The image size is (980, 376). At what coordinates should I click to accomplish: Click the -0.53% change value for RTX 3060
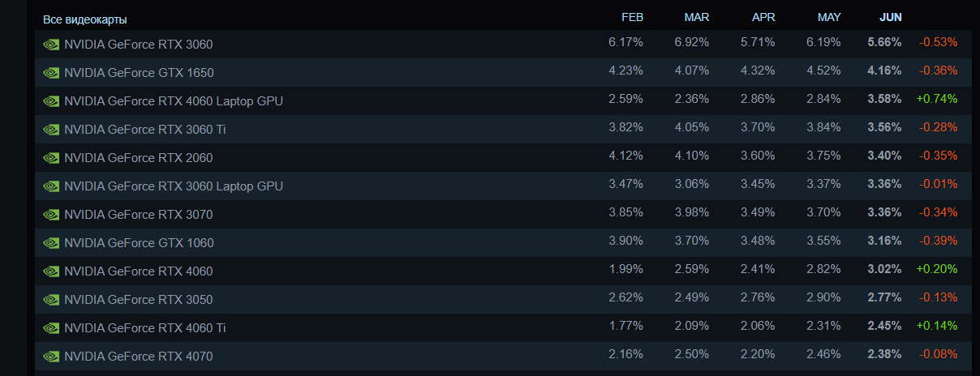[x=938, y=42]
